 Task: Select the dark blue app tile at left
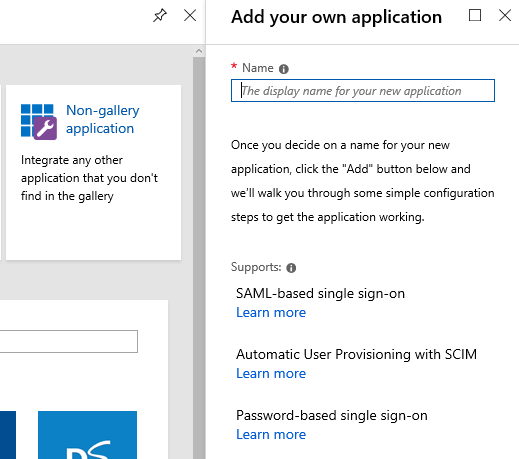click(x=8, y=435)
